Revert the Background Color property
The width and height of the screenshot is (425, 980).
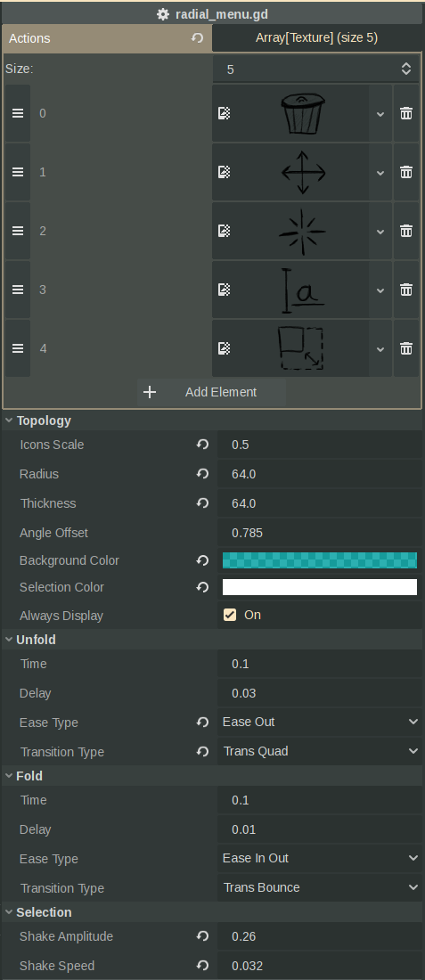[x=202, y=560]
